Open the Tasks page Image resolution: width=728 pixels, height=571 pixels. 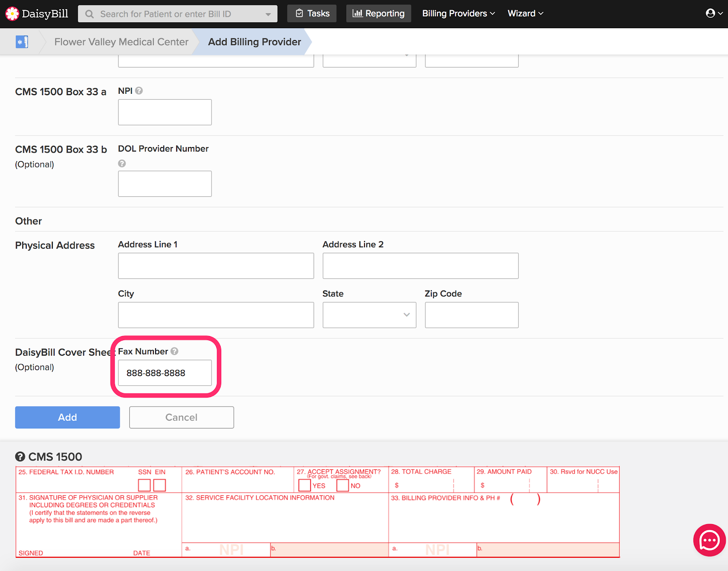(312, 14)
